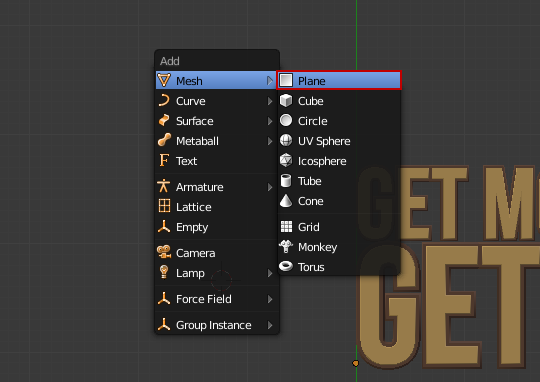Click the Force Field icon
The height and width of the screenshot is (382, 540).
coord(164,298)
